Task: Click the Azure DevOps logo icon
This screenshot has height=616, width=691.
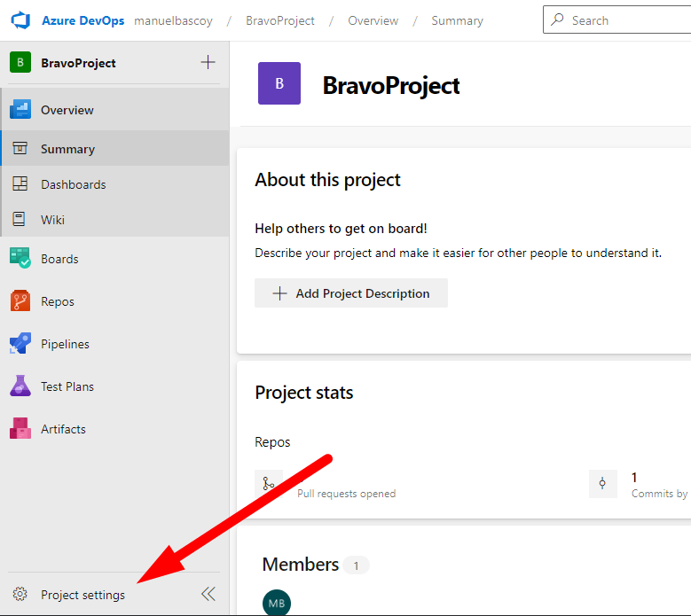Action: point(20,20)
